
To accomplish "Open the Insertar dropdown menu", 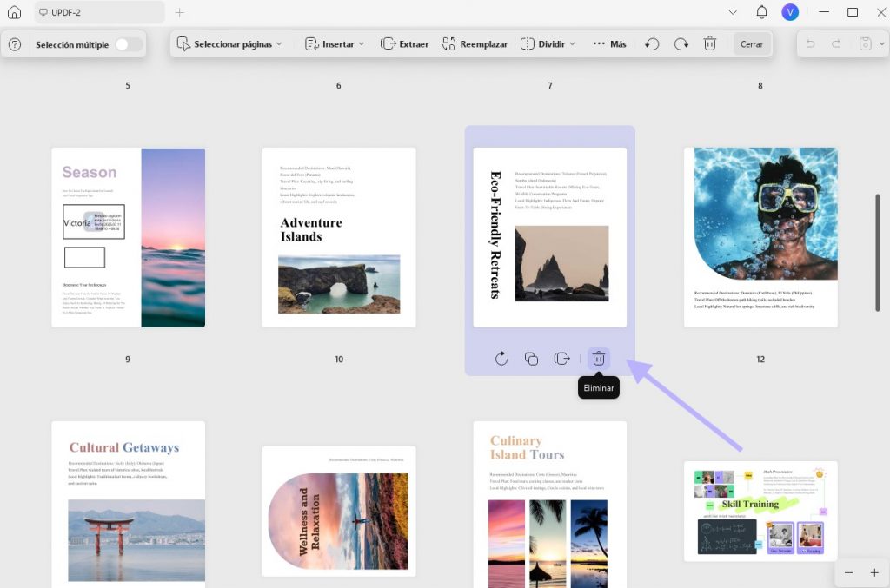I will coord(335,43).
